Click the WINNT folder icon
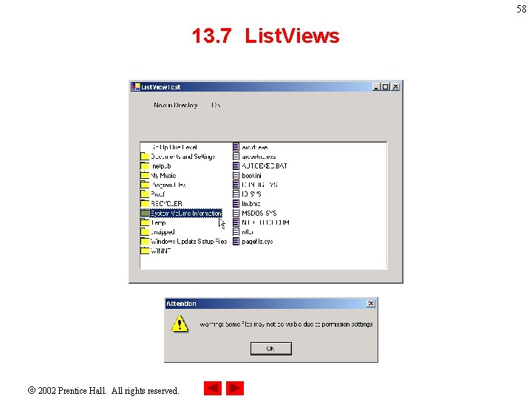Image resolution: width=532 pixels, height=399 pixels. tap(145, 250)
